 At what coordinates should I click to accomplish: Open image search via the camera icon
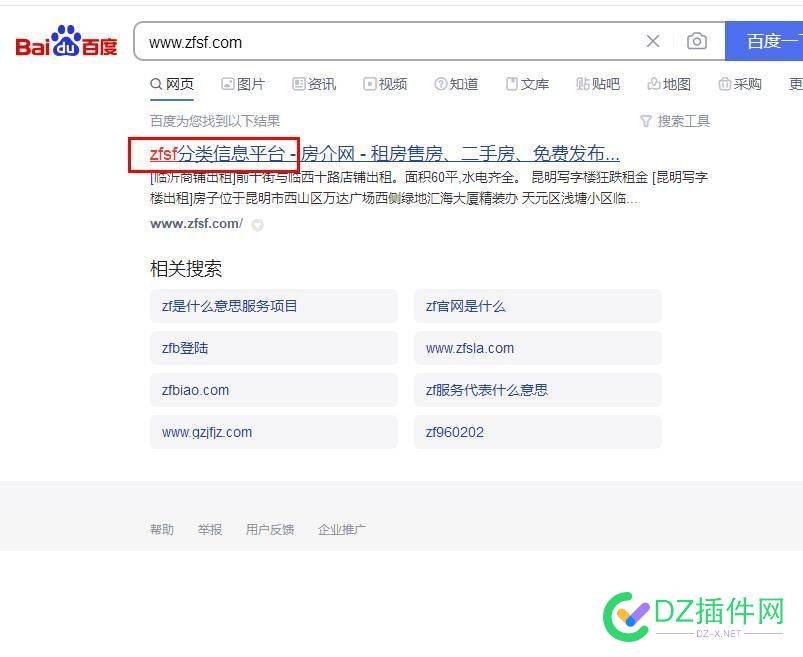click(x=696, y=41)
